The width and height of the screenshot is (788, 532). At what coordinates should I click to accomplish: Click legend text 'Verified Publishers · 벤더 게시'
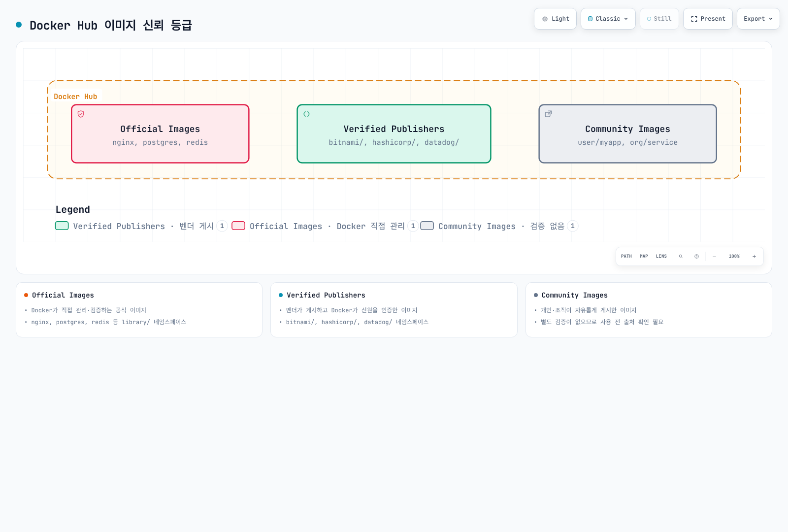(x=143, y=226)
